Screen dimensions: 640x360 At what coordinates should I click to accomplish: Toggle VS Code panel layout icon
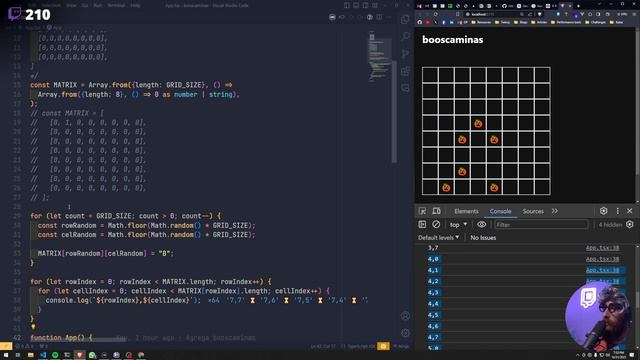pyautogui.click(x=356, y=6)
